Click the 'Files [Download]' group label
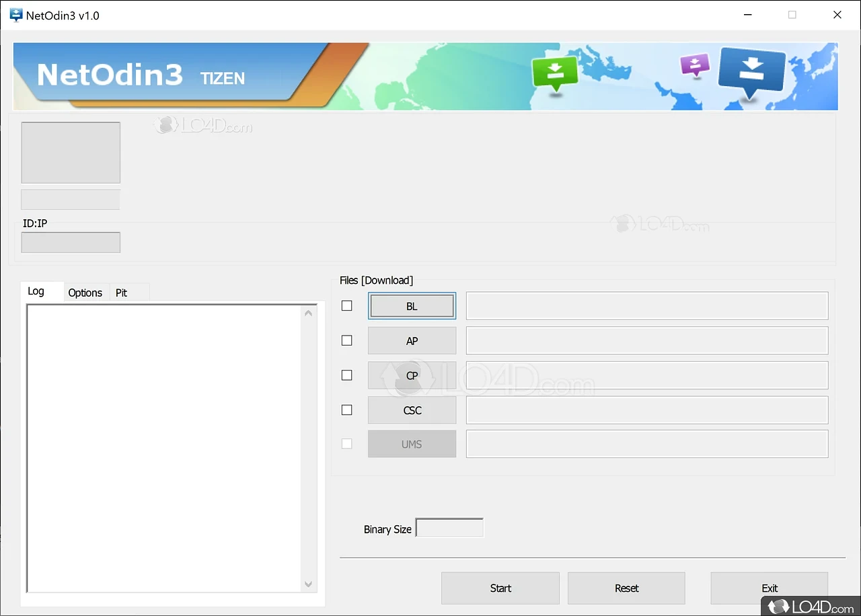 (377, 280)
